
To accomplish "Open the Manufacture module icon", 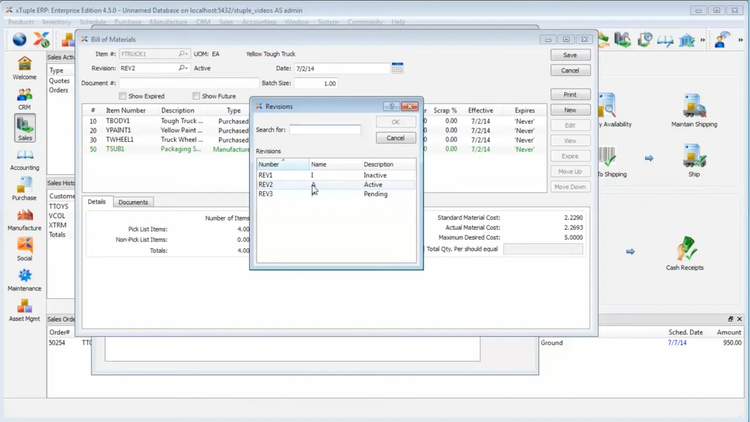I will (x=24, y=216).
